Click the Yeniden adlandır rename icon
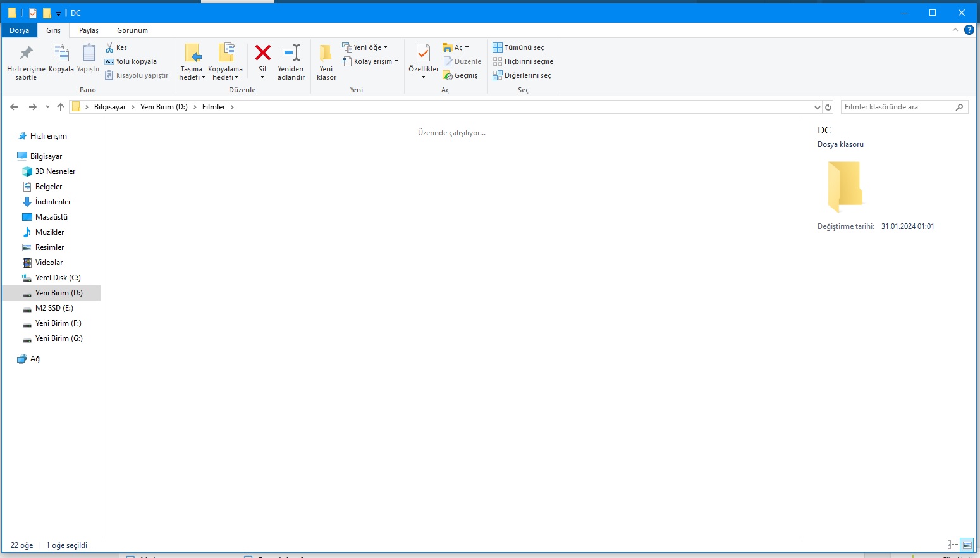Image resolution: width=980 pixels, height=558 pixels. click(291, 53)
